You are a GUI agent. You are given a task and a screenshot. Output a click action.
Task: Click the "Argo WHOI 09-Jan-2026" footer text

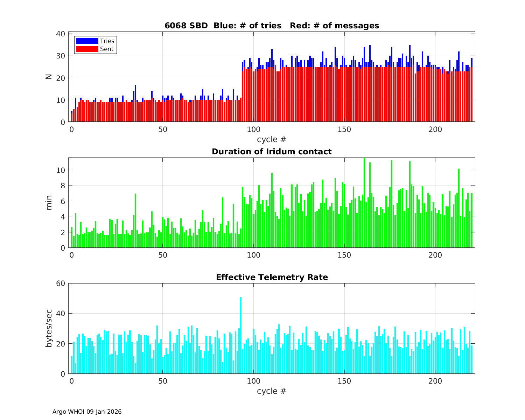coord(87,412)
